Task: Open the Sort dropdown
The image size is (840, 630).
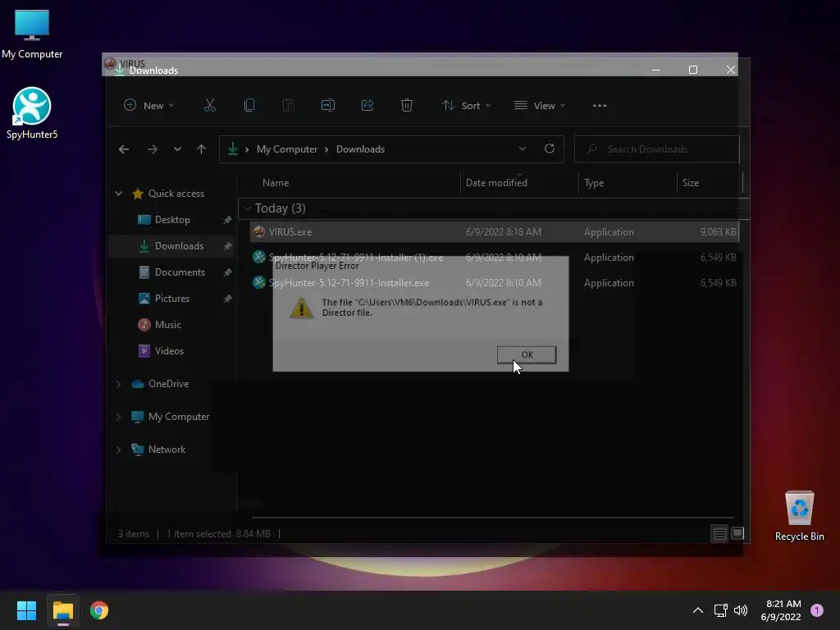Action: point(466,106)
